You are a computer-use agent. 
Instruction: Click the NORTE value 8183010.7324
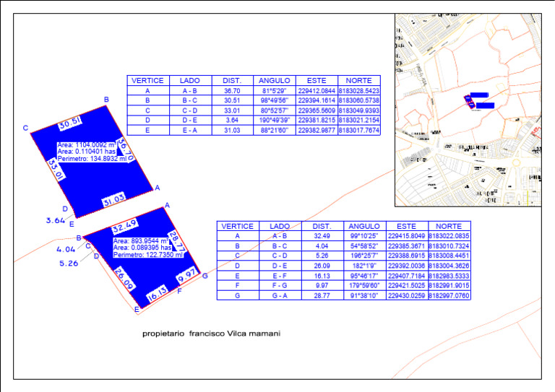click(x=449, y=246)
